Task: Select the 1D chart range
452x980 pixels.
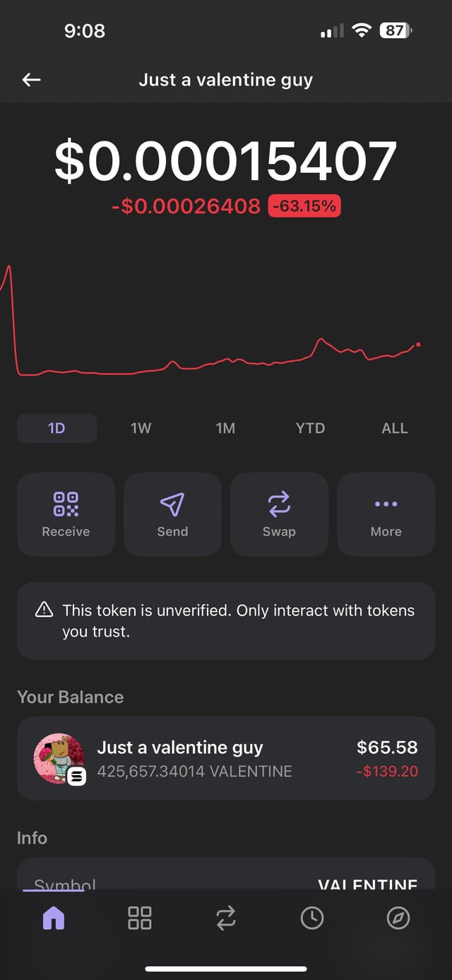Action: pyautogui.click(x=56, y=428)
